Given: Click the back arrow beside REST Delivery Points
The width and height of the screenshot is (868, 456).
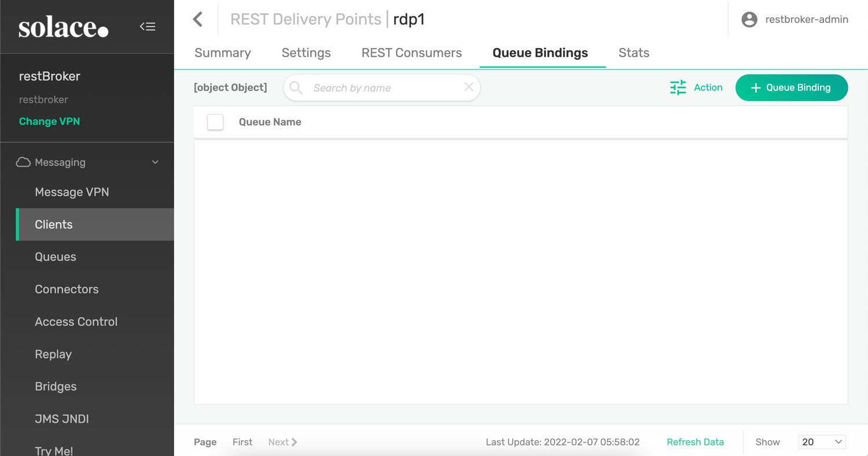Looking at the screenshot, I should [x=198, y=19].
